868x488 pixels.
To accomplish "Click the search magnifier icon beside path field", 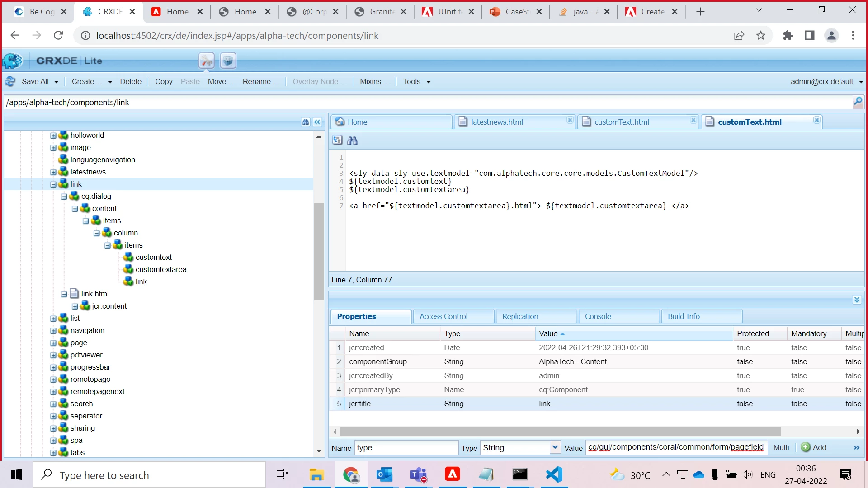I will pos(858,102).
